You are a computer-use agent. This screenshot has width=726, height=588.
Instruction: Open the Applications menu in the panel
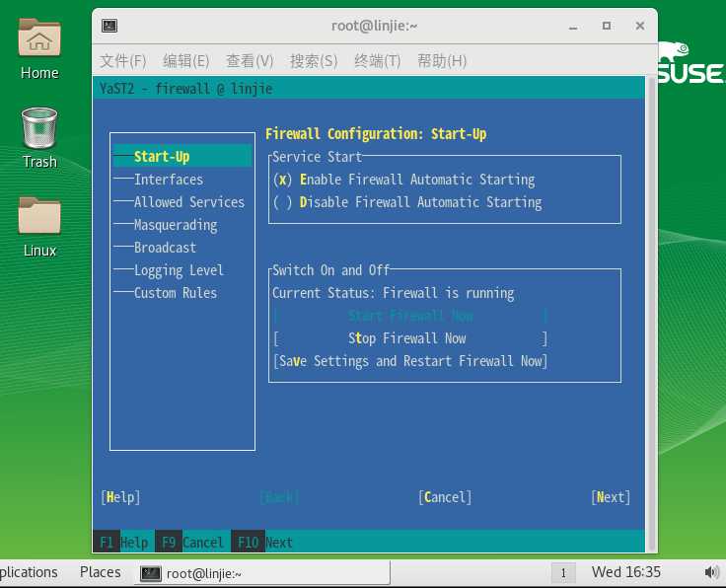[x=29, y=572]
